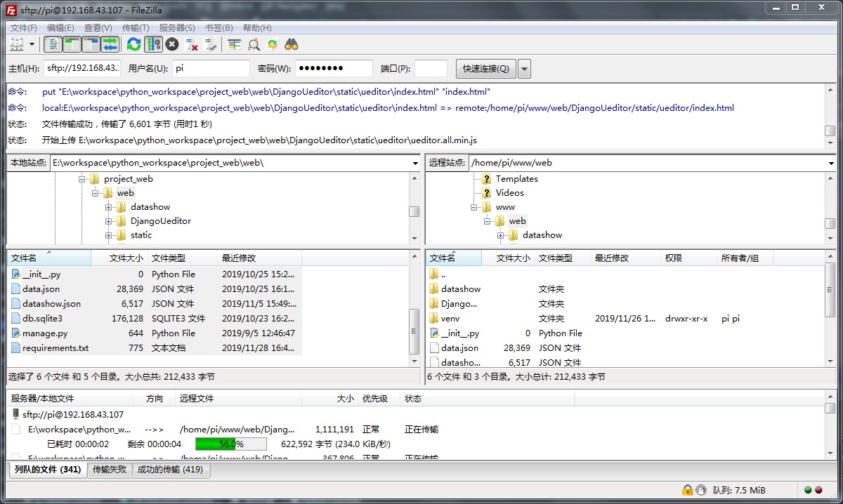This screenshot has height=504, width=843.
Task: Disconnect from the current server
Action: click(191, 44)
